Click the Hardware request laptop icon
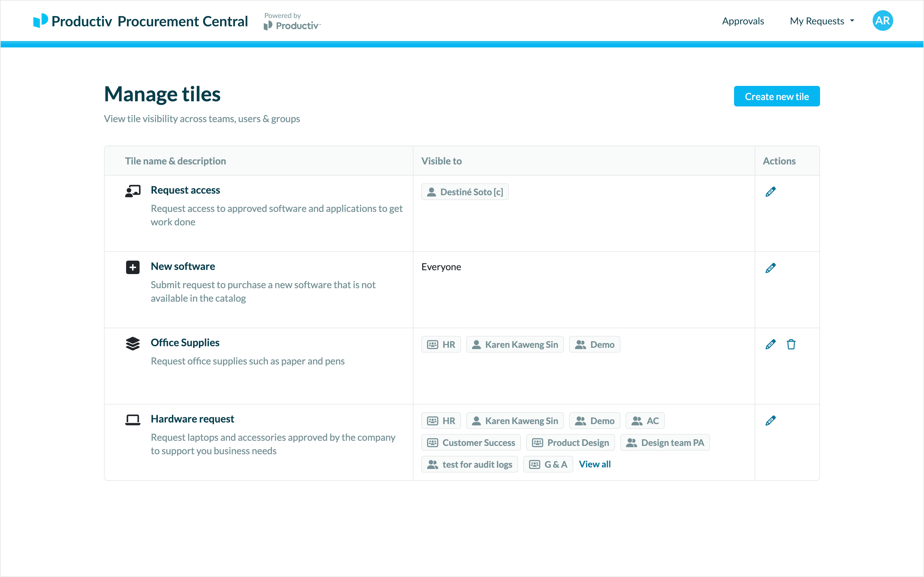924x577 pixels. (x=133, y=420)
